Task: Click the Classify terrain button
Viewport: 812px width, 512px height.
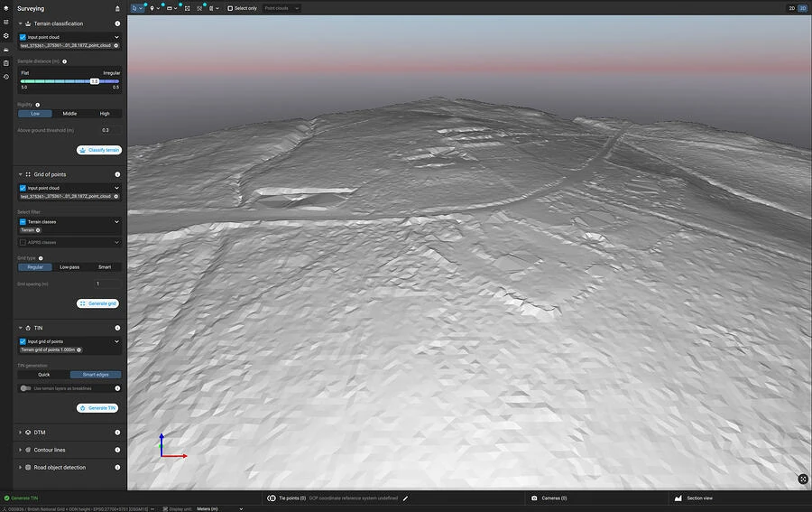Action: [x=99, y=150]
